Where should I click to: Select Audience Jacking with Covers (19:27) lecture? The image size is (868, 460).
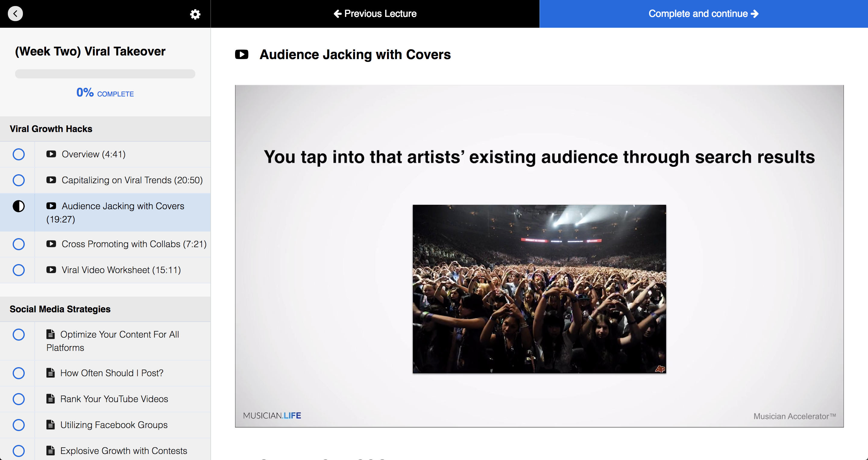click(105, 212)
